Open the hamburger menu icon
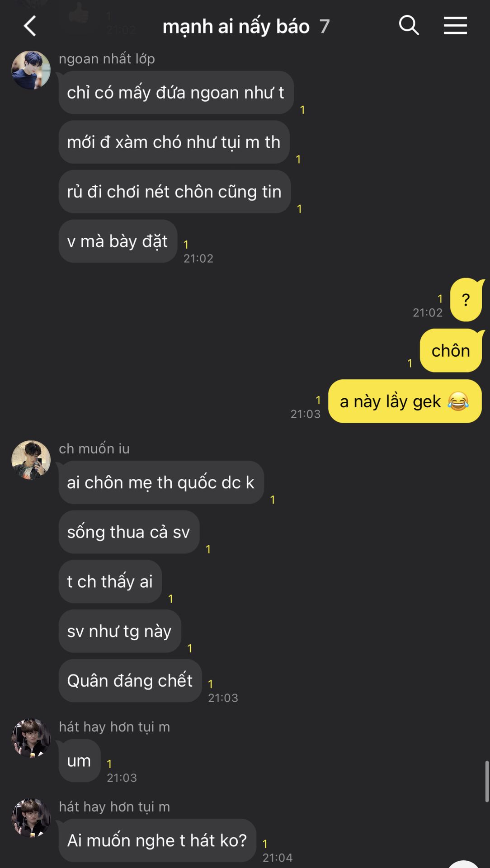The height and width of the screenshot is (868, 490). 455,25
